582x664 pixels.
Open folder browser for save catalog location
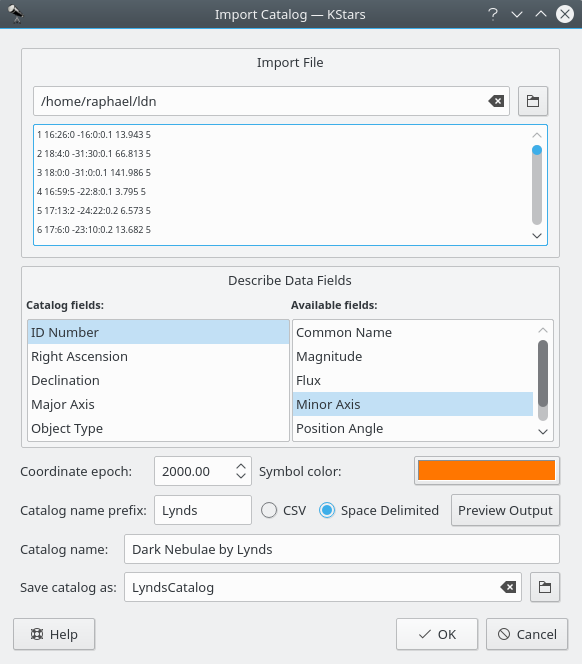545,587
